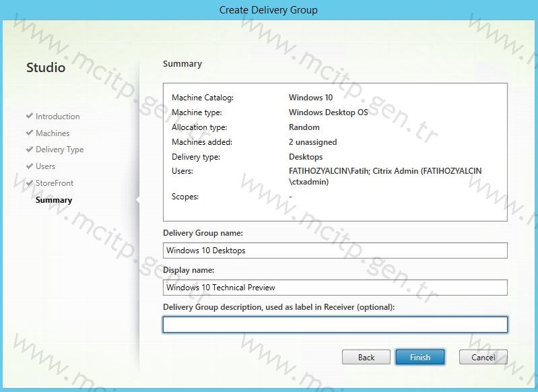
Task: Go Back to previous wizard step
Action: click(366, 357)
